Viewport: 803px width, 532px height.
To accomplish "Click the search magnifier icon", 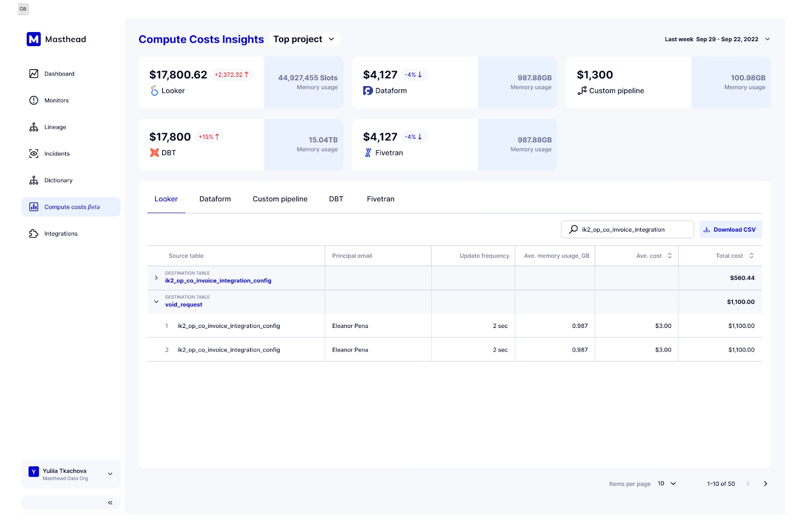I will (573, 230).
